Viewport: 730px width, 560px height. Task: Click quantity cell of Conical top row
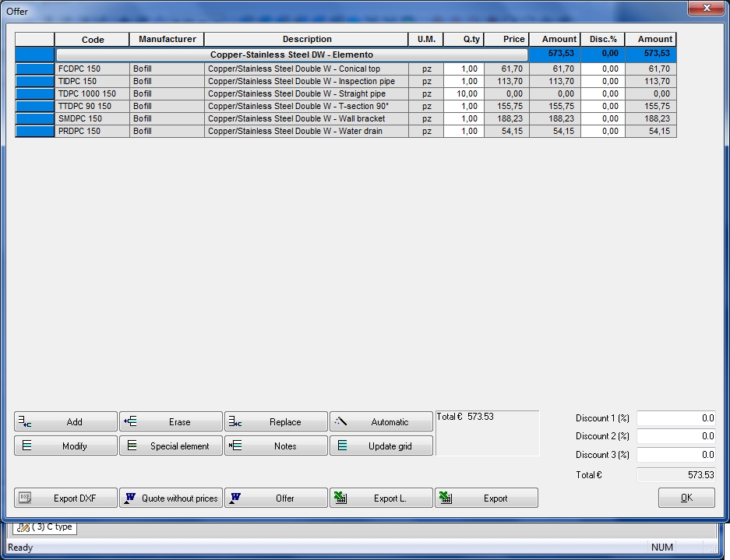click(464, 69)
